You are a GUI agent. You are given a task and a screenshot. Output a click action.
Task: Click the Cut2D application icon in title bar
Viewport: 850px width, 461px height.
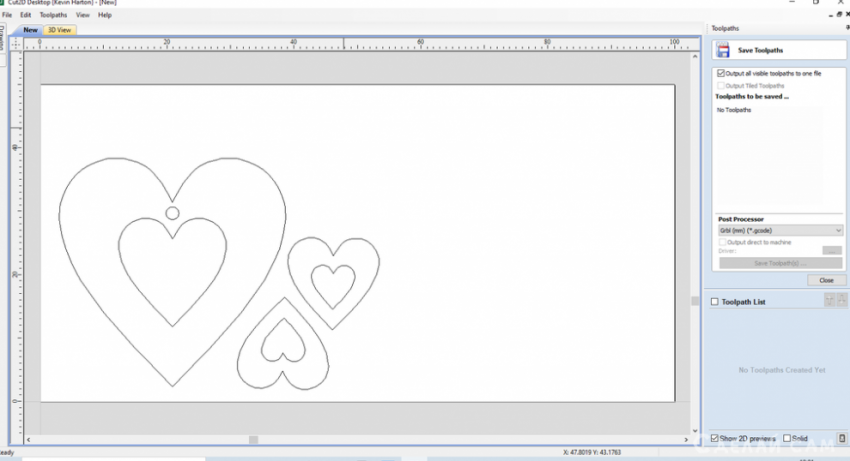pos(4,4)
